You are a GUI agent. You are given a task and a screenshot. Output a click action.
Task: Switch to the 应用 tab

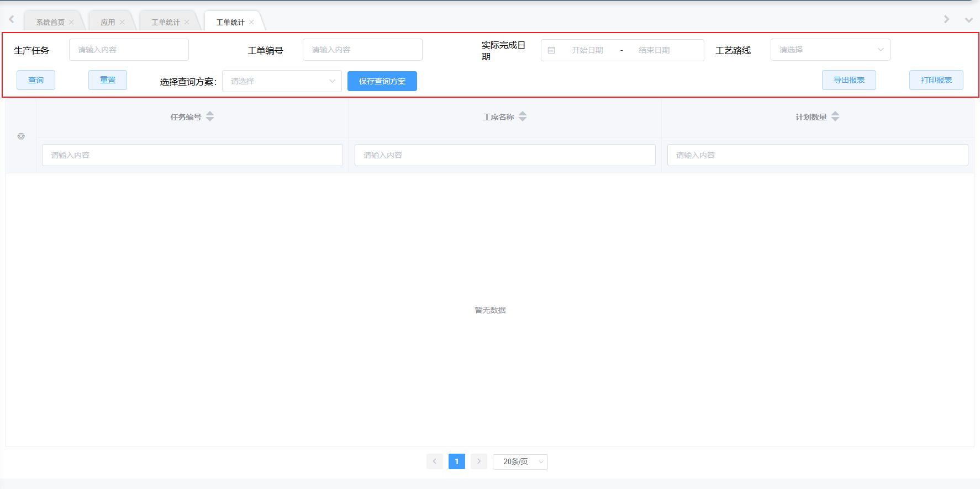(108, 22)
